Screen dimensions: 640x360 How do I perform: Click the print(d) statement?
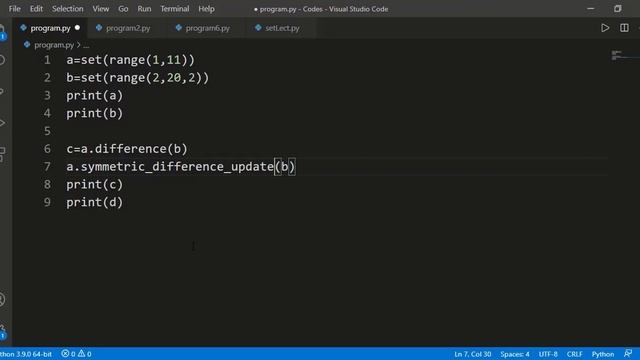coord(94,202)
